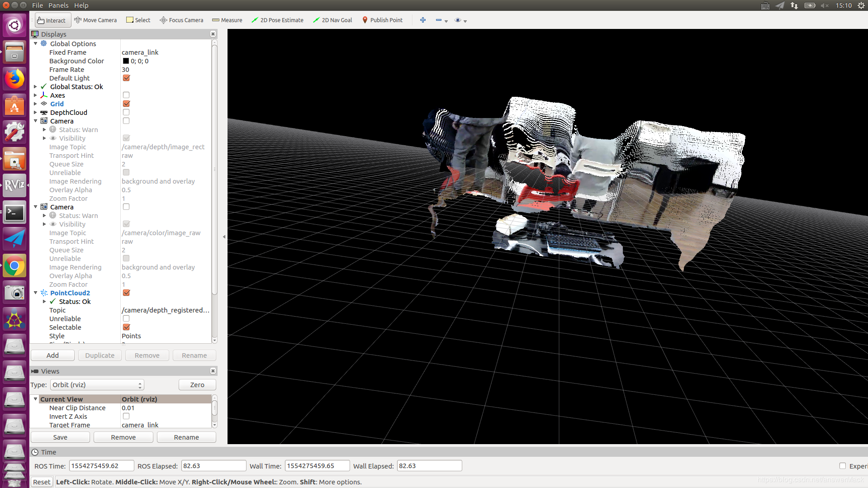The height and width of the screenshot is (488, 868).
Task: Click the Reset button in status bar
Action: (x=42, y=482)
